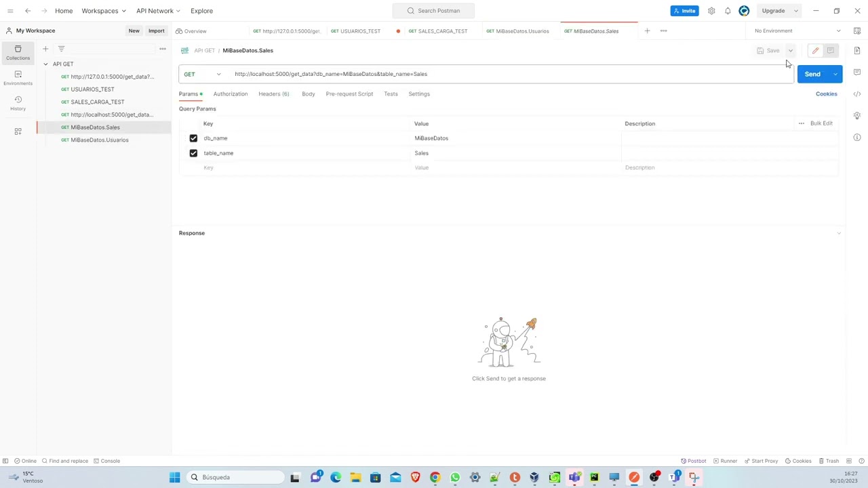Image resolution: width=868 pixels, height=488 pixels.
Task: Open the Save options dropdown arrow
Action: click(790, 50)
